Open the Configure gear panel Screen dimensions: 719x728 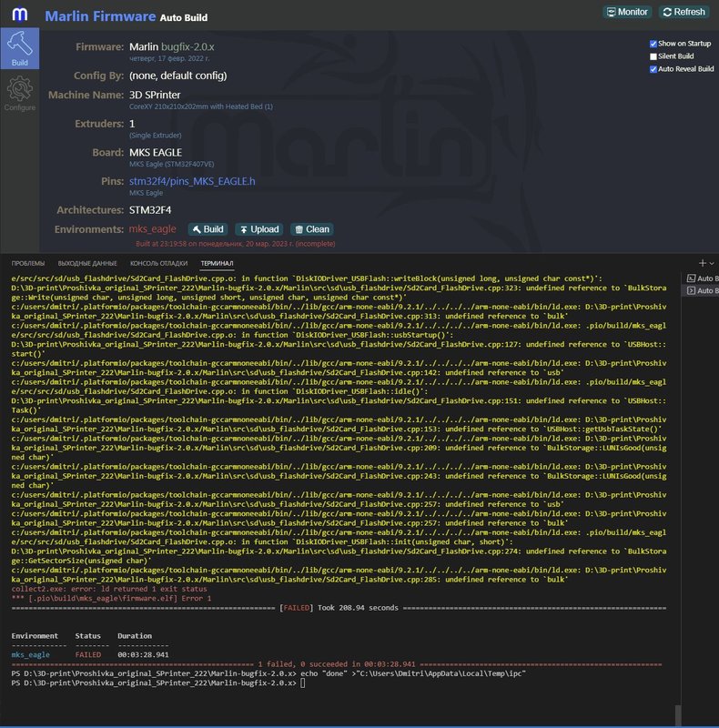pyautogui.click(x=19, y=95)
